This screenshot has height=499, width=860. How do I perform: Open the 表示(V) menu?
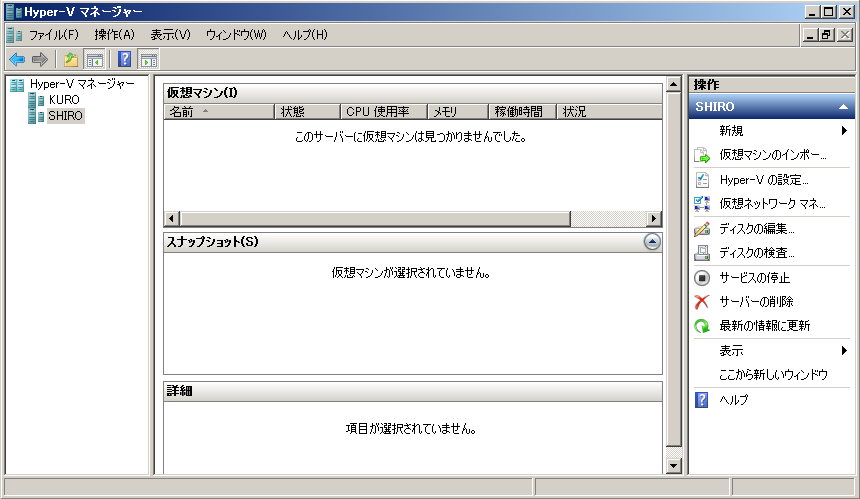point(171,35)
